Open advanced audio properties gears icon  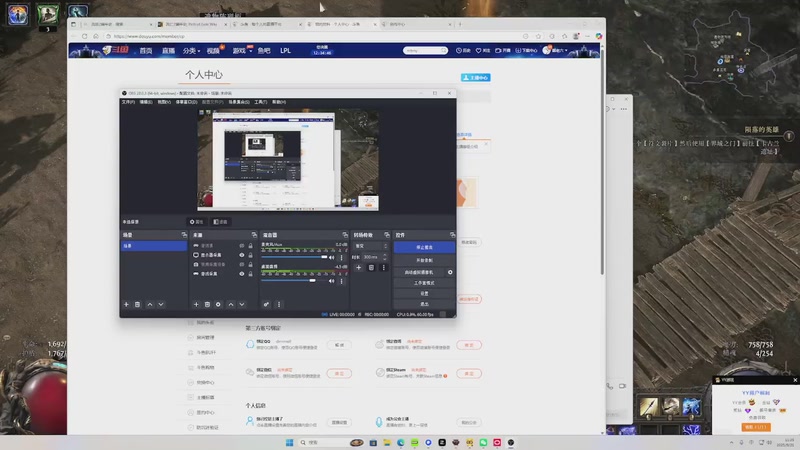click(266, 305)
